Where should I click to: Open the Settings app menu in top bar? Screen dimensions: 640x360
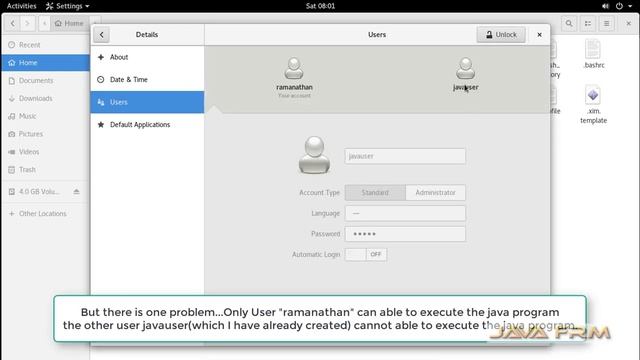(67, 6)
